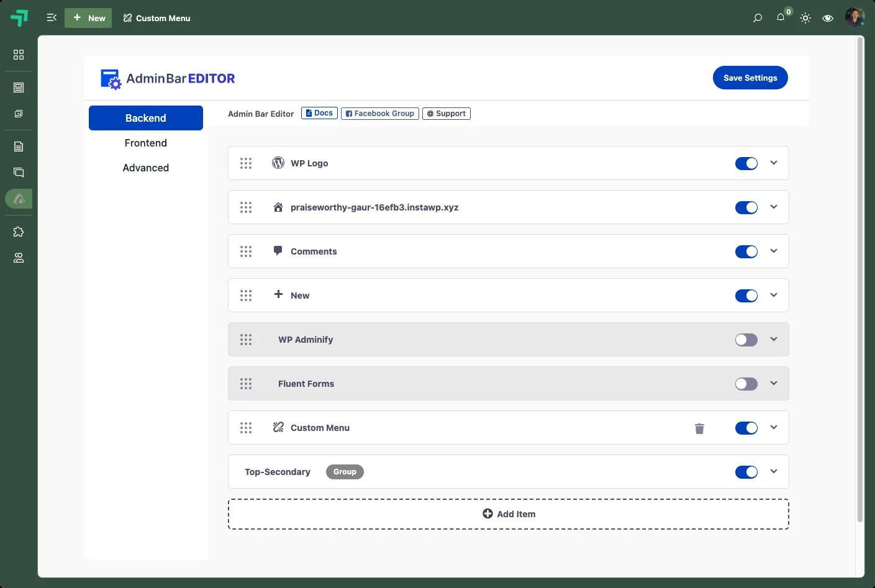Image resolution: width=875 pixels, height=588 pixels.
Task: Click the eye preview icon in top bar
Action: click(828, 18)
